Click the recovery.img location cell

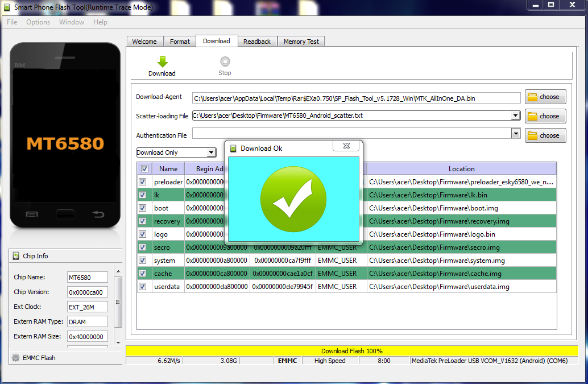point(462,221)
